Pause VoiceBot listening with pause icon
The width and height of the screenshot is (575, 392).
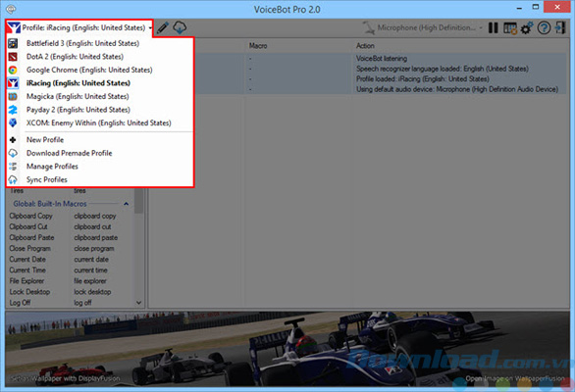tap(494, 27)
